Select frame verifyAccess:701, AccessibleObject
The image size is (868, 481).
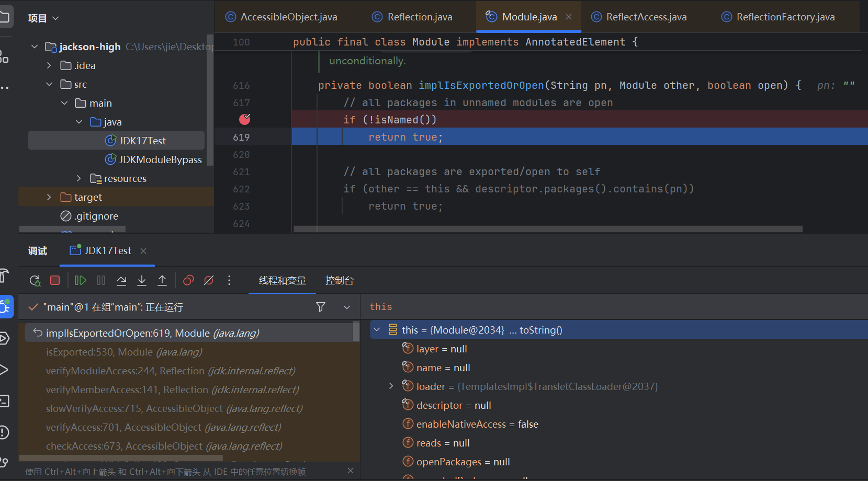(164, 427)
